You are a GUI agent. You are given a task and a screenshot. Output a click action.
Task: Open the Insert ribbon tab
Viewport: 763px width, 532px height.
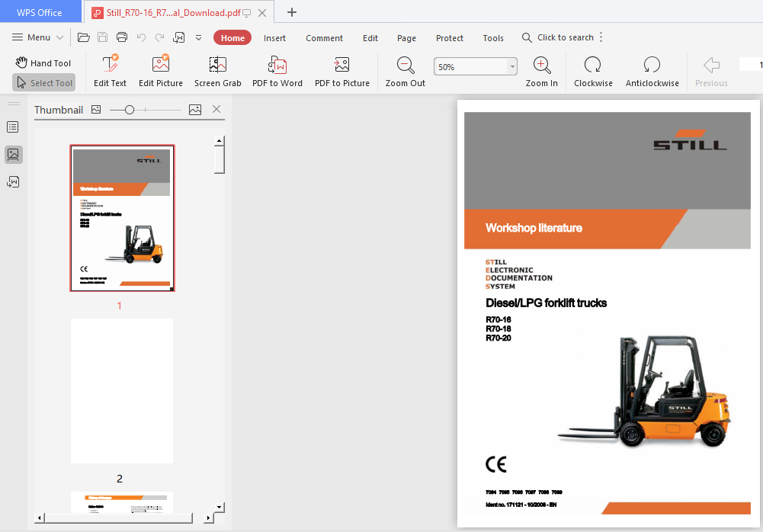[274, 38]
